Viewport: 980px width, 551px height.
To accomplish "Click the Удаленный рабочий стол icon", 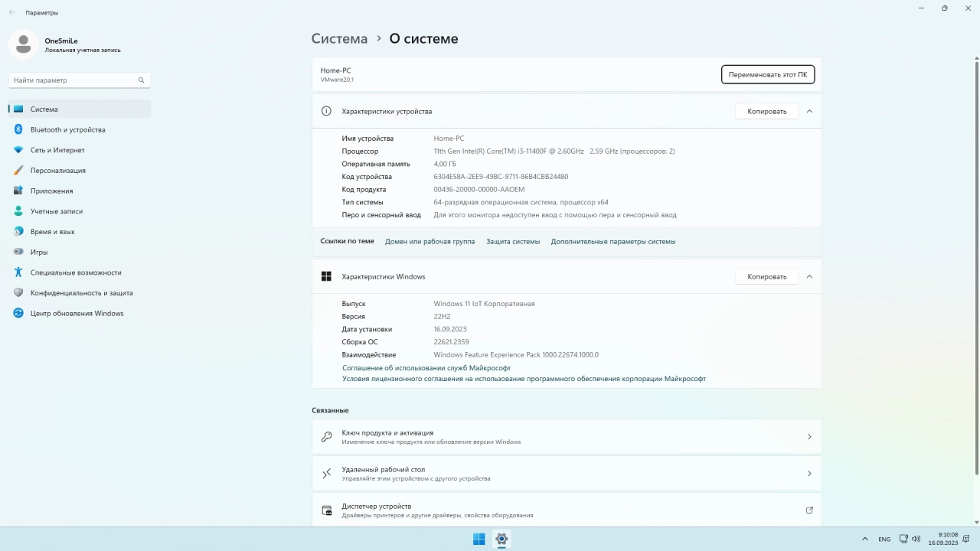I will click(x=327, y=474).
